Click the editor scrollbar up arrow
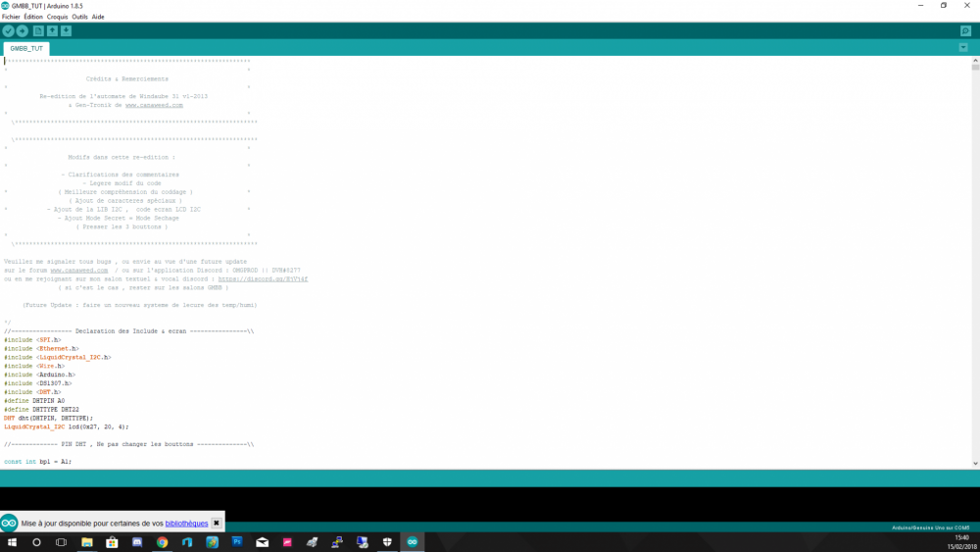980x552 pixels. 975,60
